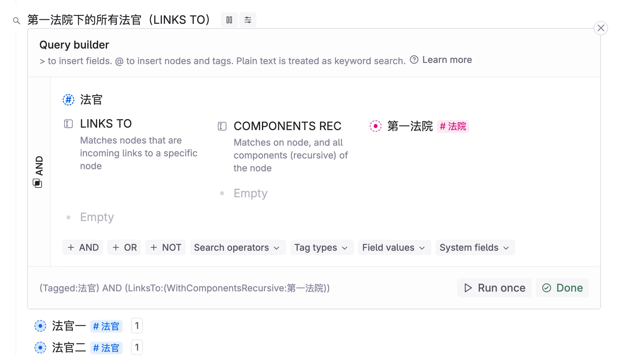
Task: Open the filter settings sliders icon
Action: (x=248, y=20)
